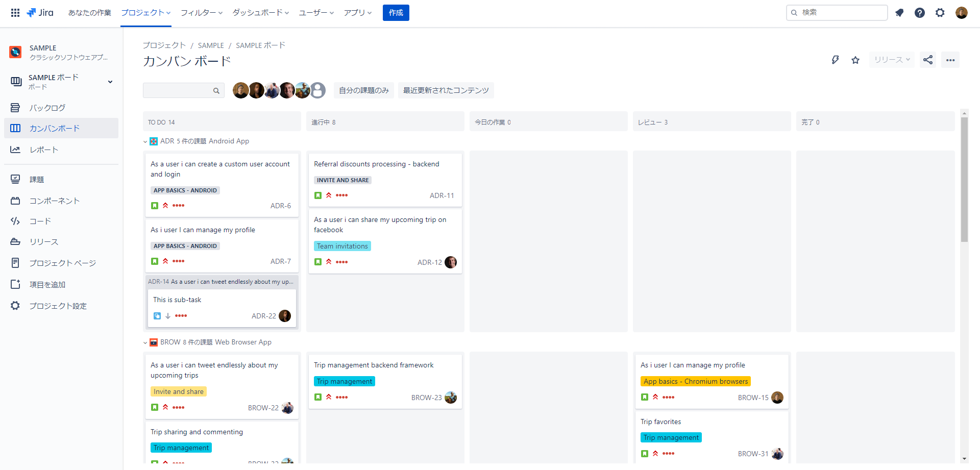Collapse the ADR Android App swimlane
The width and height of the screenshot is (980, 470).
click(x=145, y=142)
